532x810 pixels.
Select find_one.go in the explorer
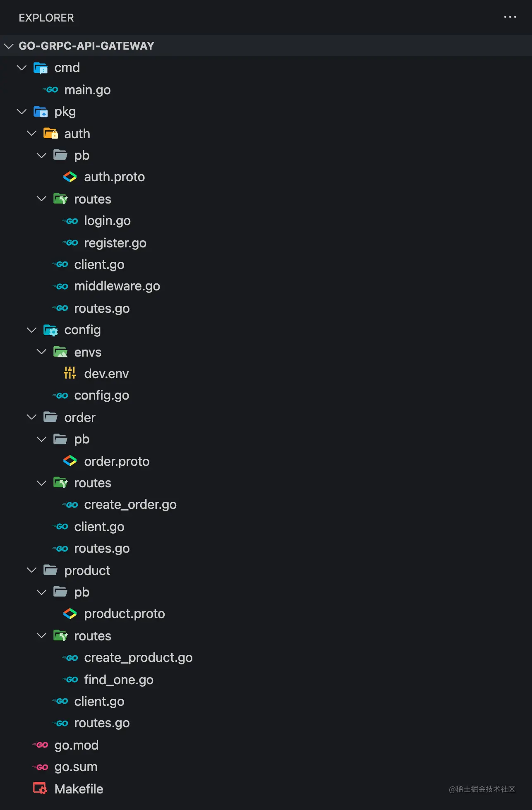click(x=118, y=680)
